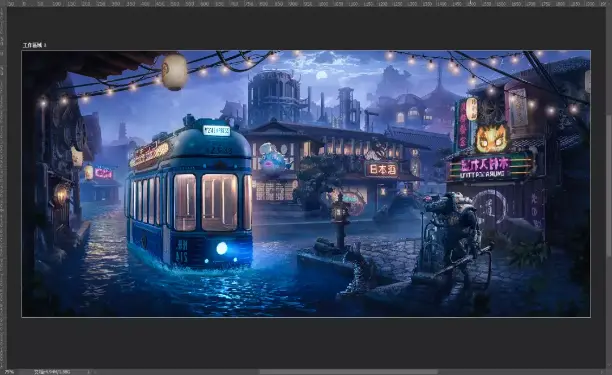Image resolution: width=612 pixels, height=375 pixels.
Task: Click the tram's glowing blue headlight
Action: 222,248
